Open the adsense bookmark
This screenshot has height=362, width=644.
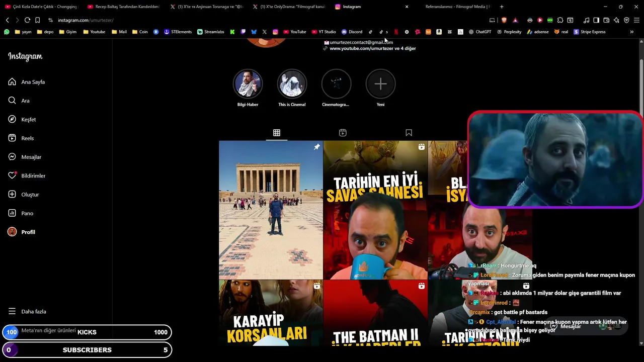tap(538, 32)
